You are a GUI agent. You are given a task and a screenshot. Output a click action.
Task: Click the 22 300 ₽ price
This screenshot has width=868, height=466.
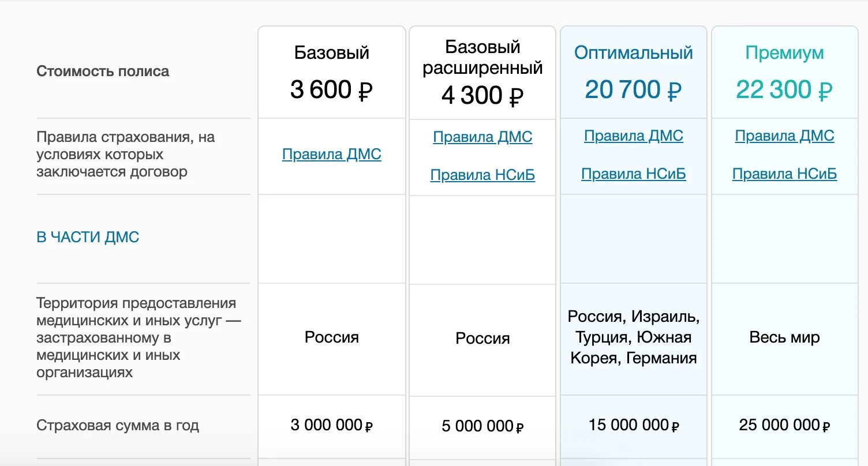click(784, 90)
